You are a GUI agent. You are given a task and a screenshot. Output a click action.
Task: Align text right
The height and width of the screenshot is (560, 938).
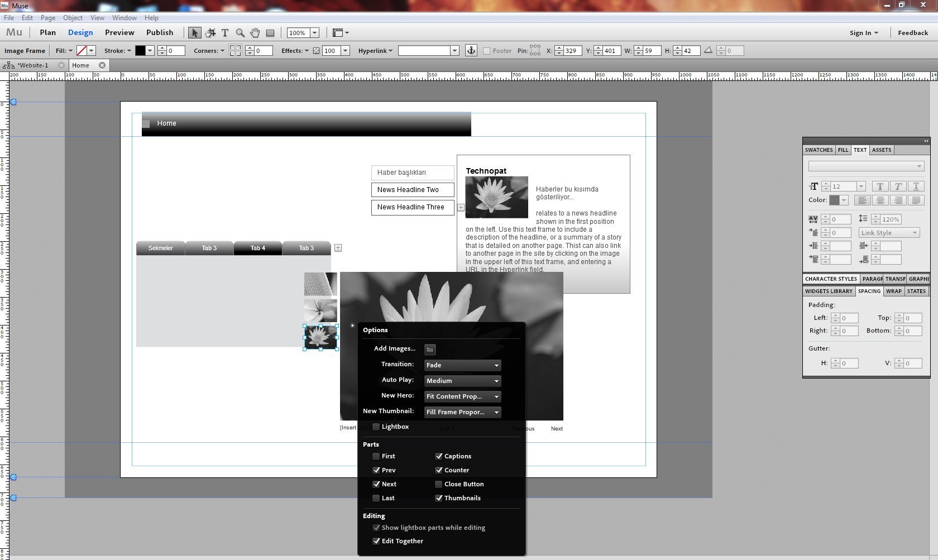898,200
